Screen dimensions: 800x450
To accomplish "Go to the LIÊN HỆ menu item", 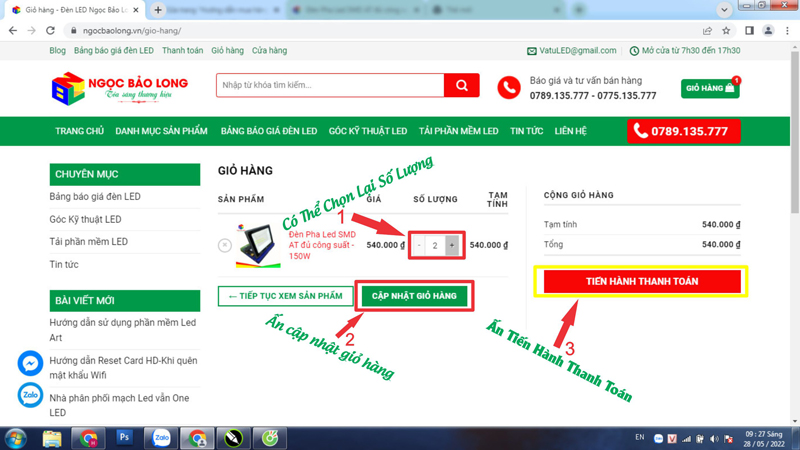I will (x=570, y=131).
